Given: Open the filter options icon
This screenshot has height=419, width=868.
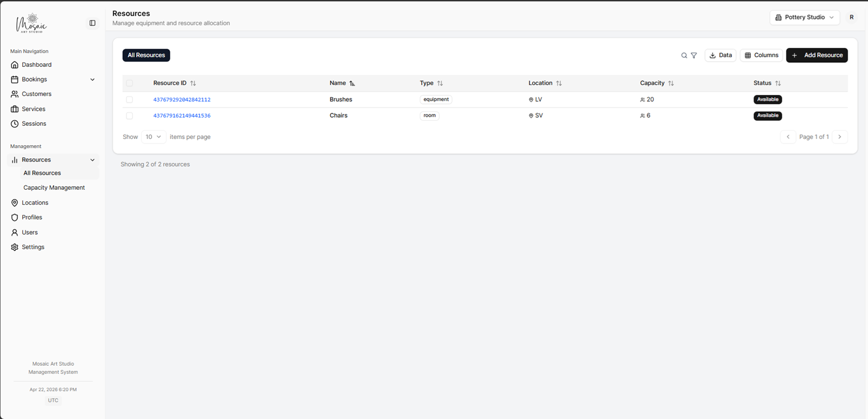Looking at the screenshot, I should coord(694,55).
